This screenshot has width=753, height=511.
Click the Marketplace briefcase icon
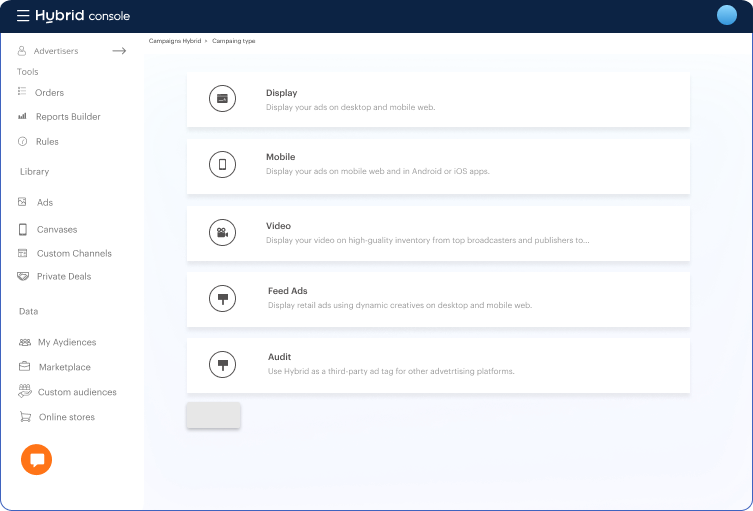[x=24, y=366]
